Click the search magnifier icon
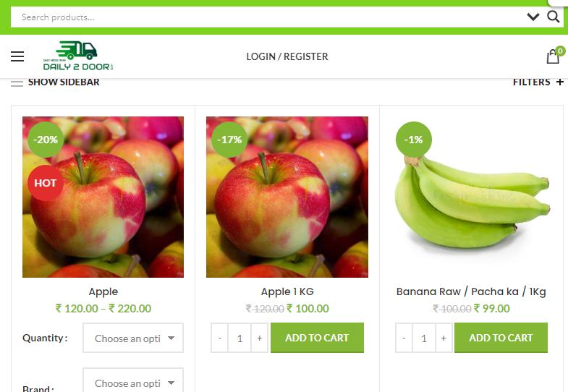 (x=553, y=17)
